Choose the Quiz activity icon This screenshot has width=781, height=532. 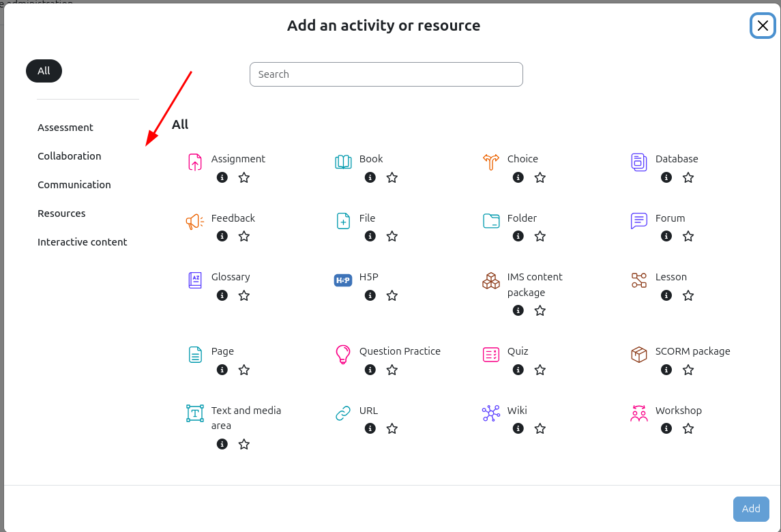(491, 355)
